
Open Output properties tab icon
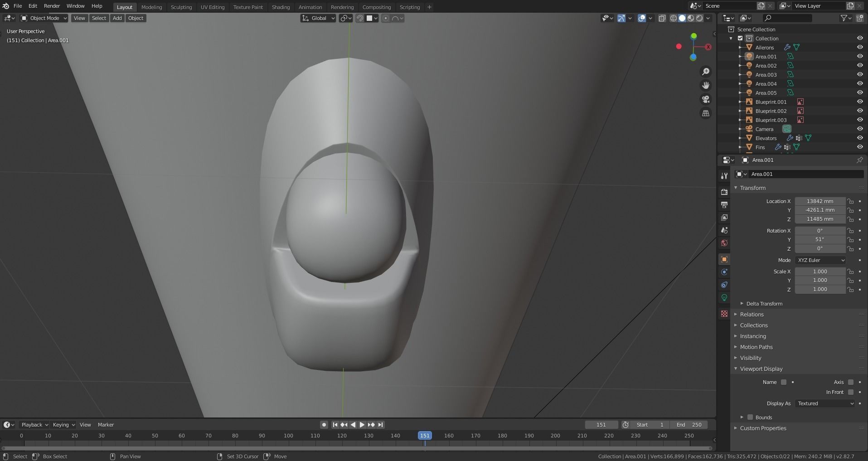[724, 205]
